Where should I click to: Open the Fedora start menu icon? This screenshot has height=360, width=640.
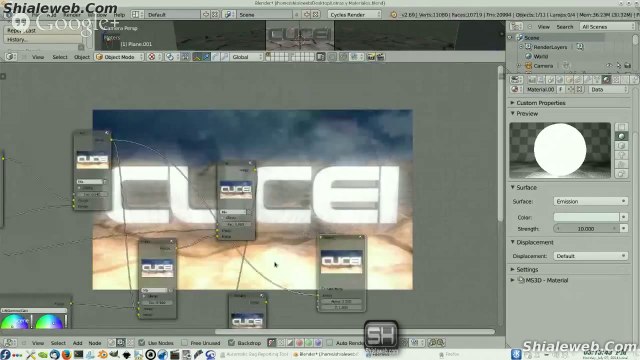5,354
